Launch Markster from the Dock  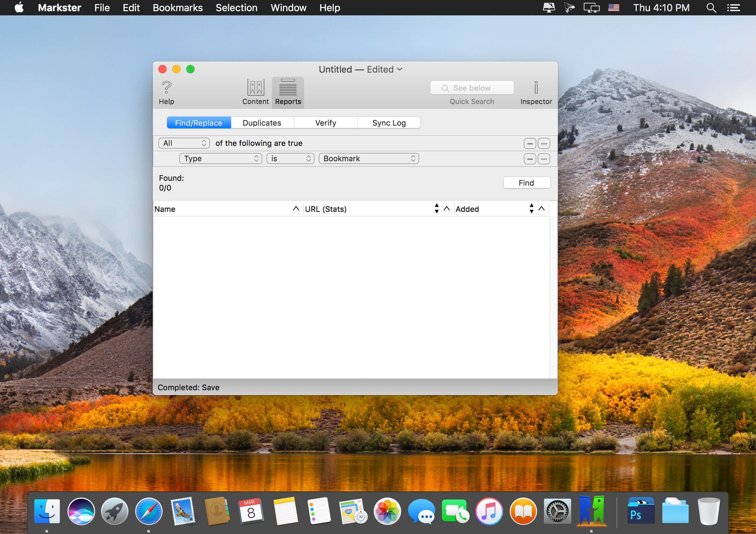click(x=591, y=511)
